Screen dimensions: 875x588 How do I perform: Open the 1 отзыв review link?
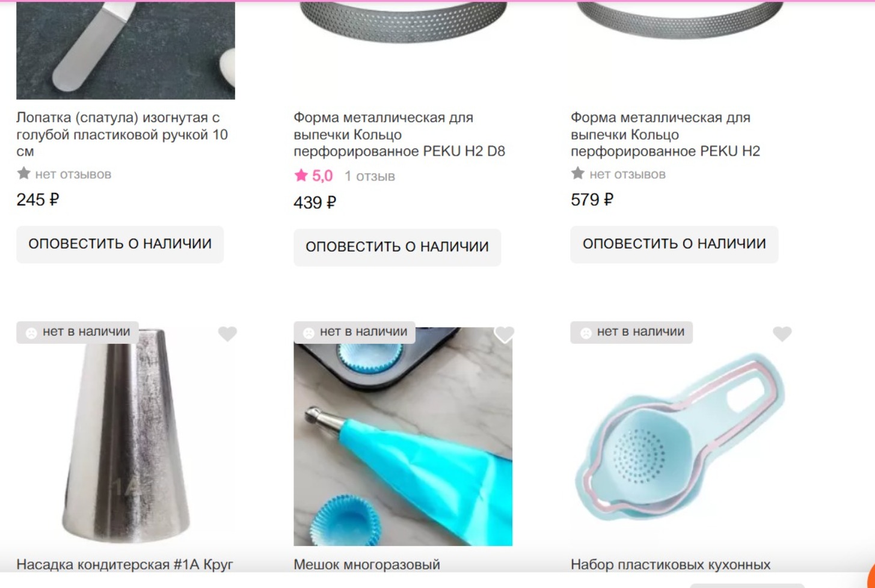point(369,176)
